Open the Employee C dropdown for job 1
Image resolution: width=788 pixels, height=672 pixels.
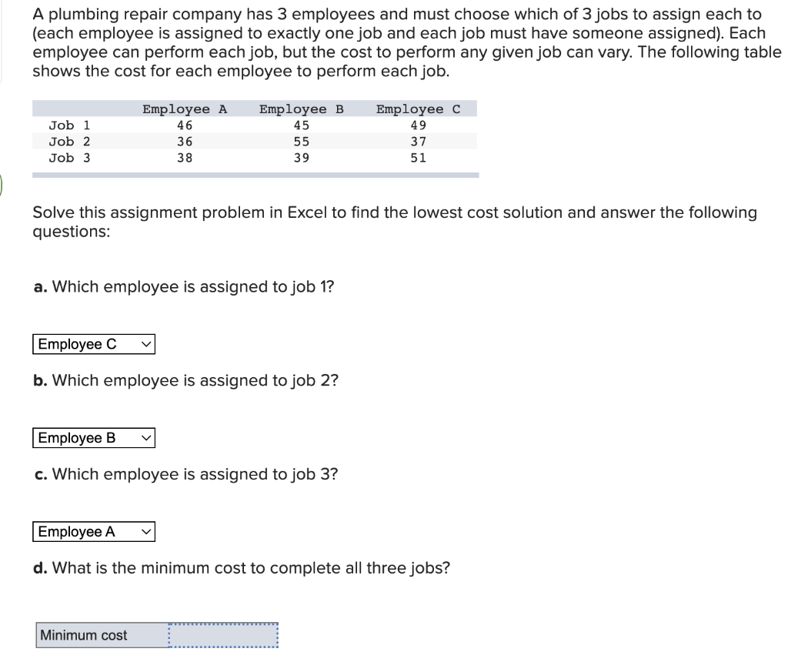pyautogui.click(x=93, y=344)
